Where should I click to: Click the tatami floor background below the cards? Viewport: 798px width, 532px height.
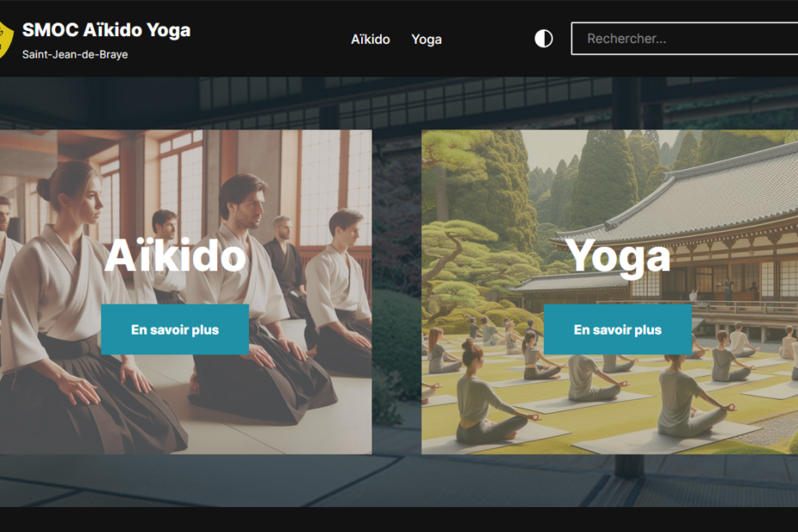399,481
